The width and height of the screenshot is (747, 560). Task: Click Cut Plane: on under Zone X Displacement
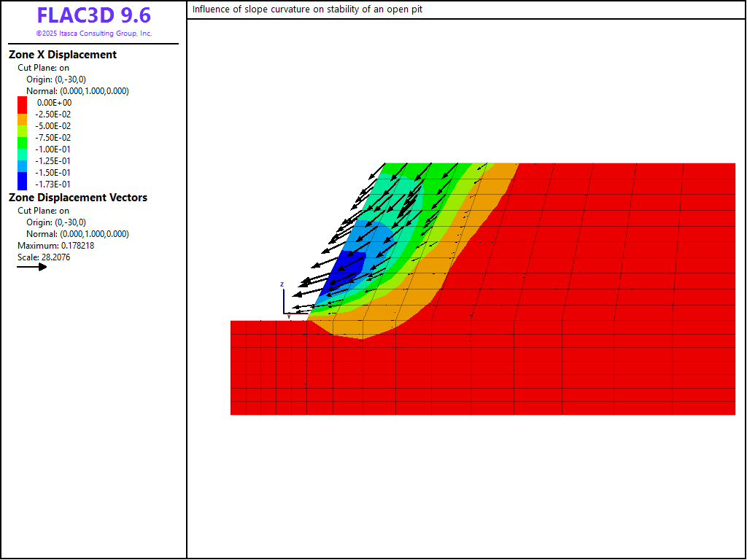click(44, 68)
